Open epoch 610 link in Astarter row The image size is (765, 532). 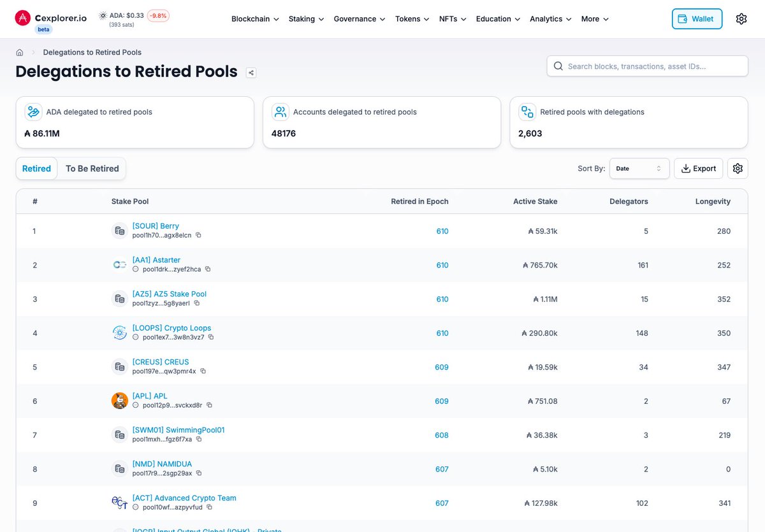pyautogui.click(x=442, y=265)
